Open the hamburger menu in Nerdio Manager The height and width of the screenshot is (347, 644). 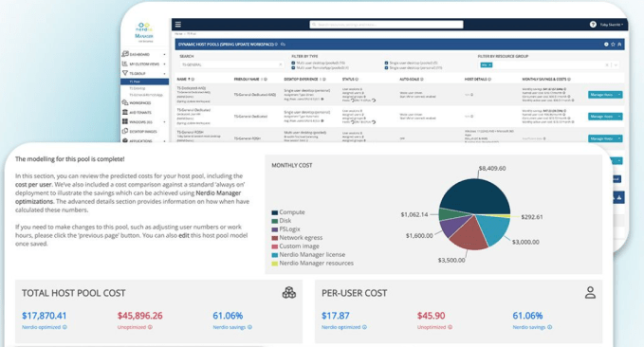pos(178,25)
